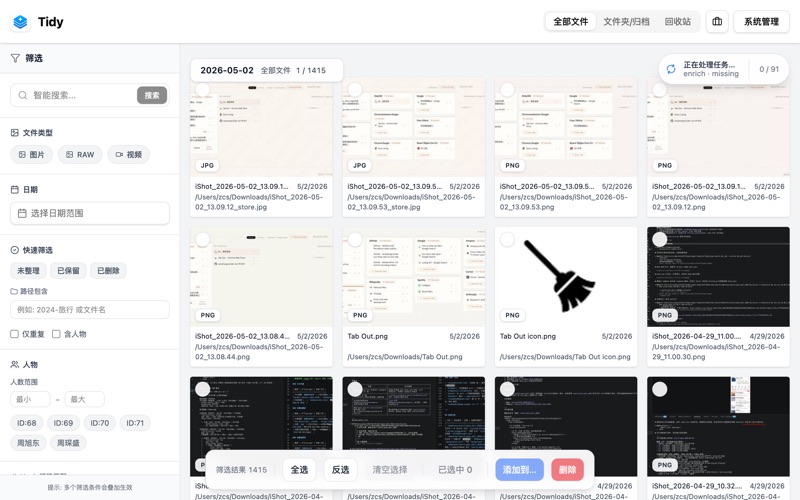Filter by 图片 file type
This screenshot has width=800, height=500.
click(32, 155)
